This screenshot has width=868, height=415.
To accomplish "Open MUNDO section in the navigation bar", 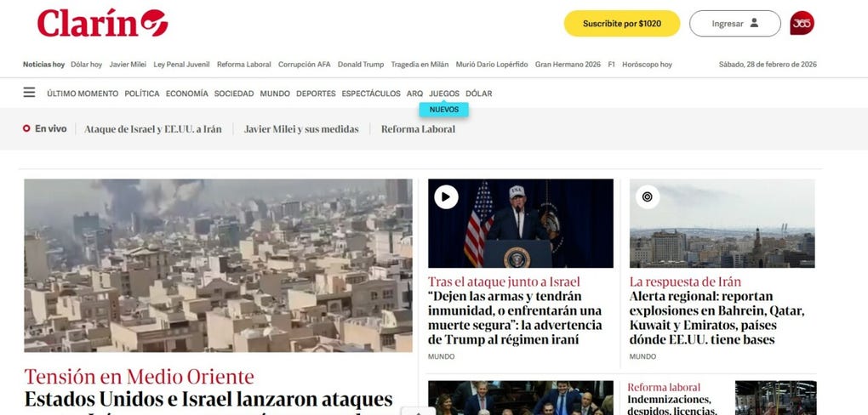I will point(275,94).
